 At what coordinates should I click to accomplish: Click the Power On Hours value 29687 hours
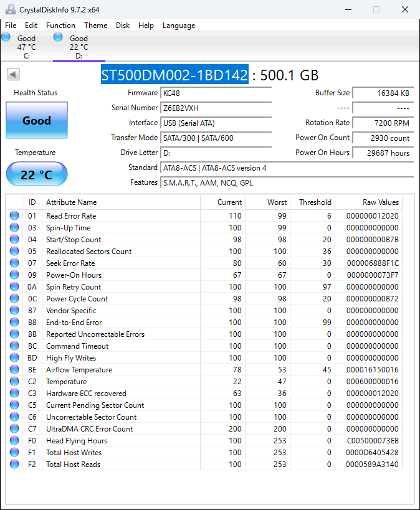(383, 153)
